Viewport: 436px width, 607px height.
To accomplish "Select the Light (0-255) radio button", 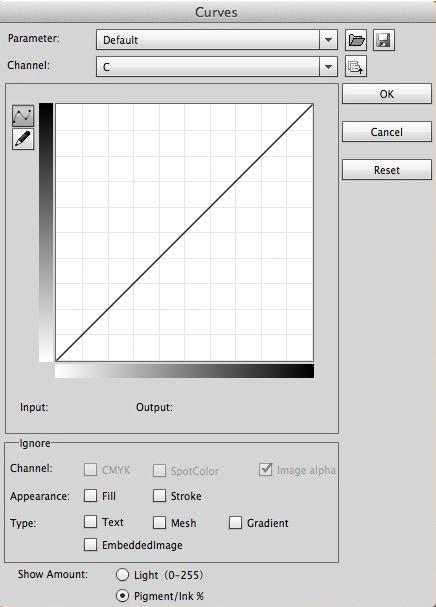I will click(x=122, y=574).
